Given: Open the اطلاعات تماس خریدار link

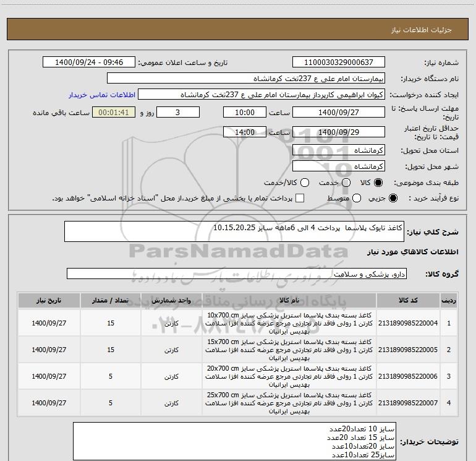Looking at the screenshot, I should (x=102, y=95).
